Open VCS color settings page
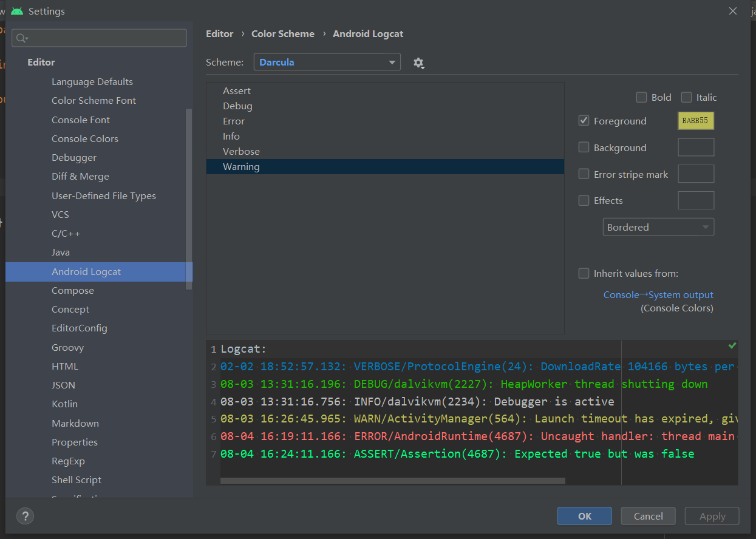 (60, 214)
